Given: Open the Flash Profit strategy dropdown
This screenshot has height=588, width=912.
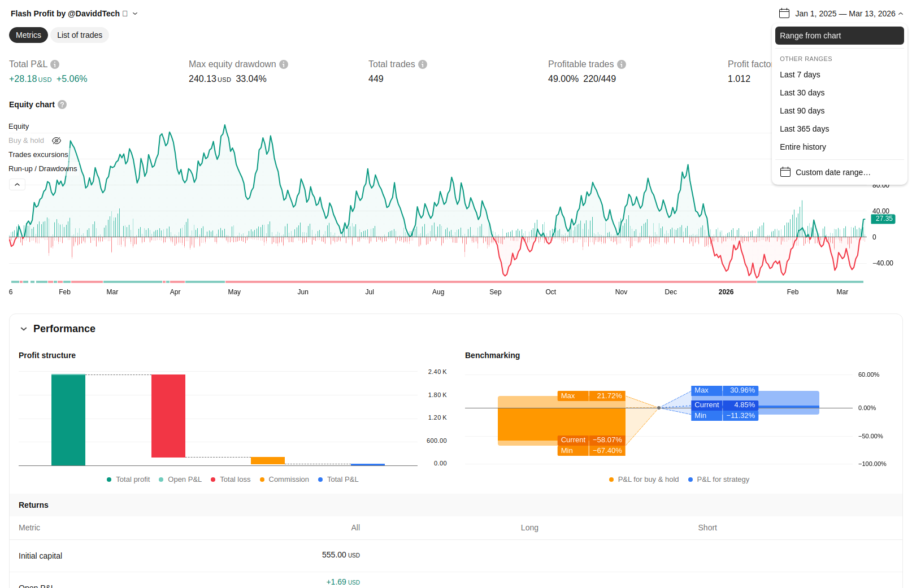Looking at the screenshot, I should [135, 14].
